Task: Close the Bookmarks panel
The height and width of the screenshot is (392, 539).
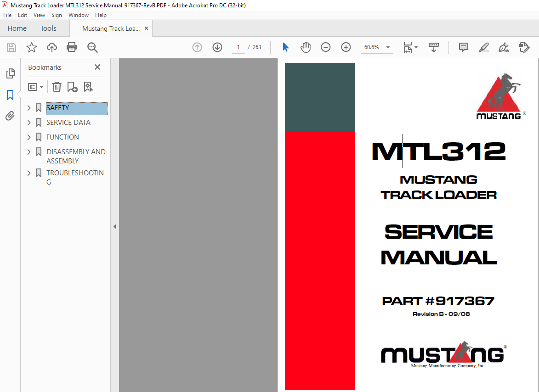Action: coord(97,67)
